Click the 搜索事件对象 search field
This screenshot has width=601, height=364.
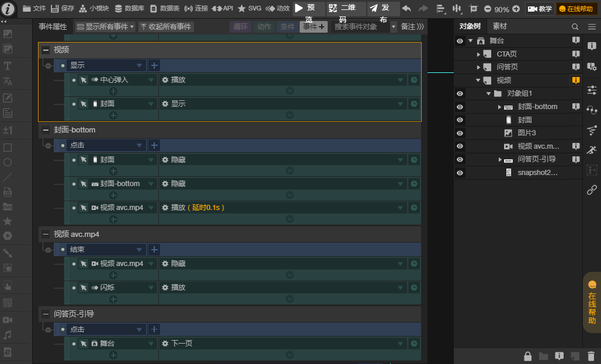[360, 26]
